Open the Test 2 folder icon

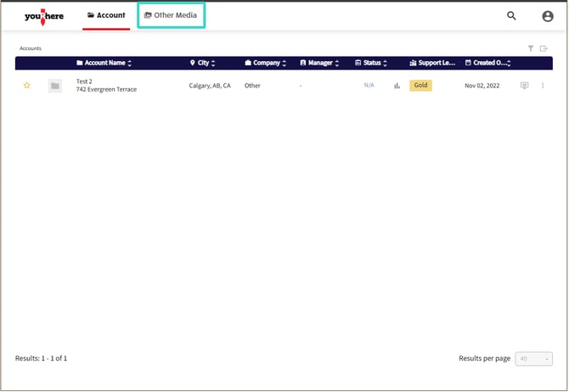coord(55,86)
